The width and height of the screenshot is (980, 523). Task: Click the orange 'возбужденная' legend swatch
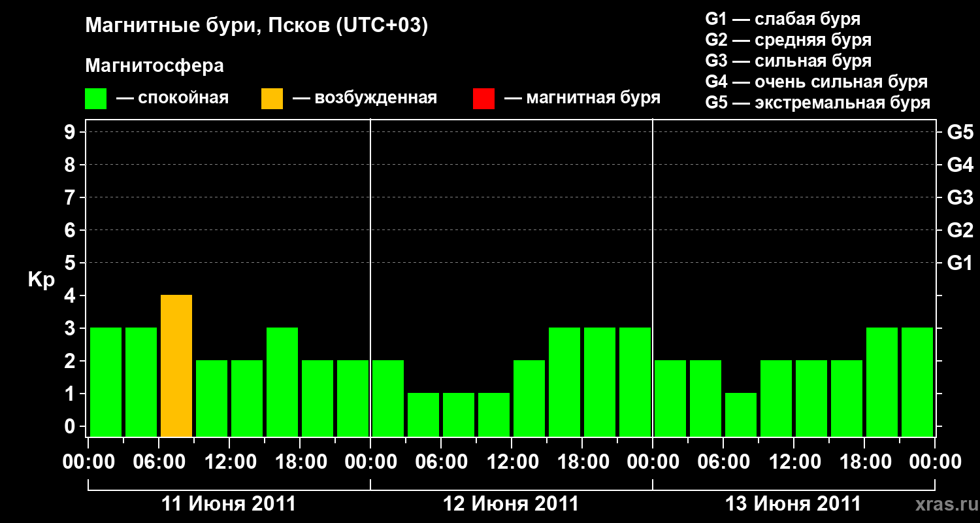point(272,99)
